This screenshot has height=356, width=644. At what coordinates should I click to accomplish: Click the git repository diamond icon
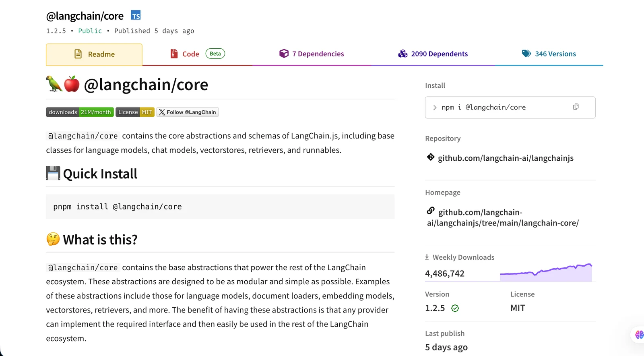(x=430, y=157)
